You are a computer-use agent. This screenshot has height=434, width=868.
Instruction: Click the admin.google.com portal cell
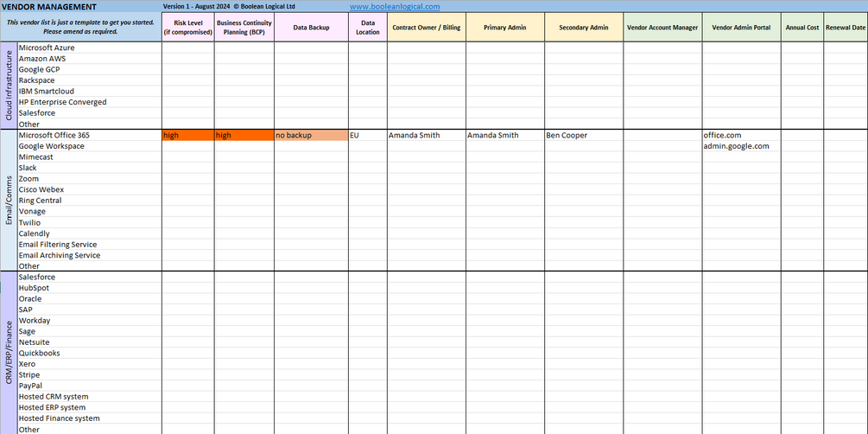pos(741,146)
